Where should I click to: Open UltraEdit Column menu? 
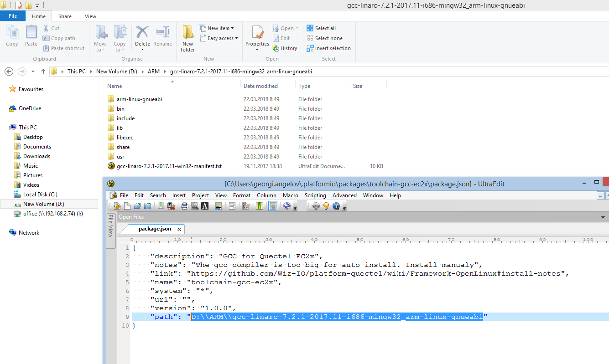[x=266, y=195]
